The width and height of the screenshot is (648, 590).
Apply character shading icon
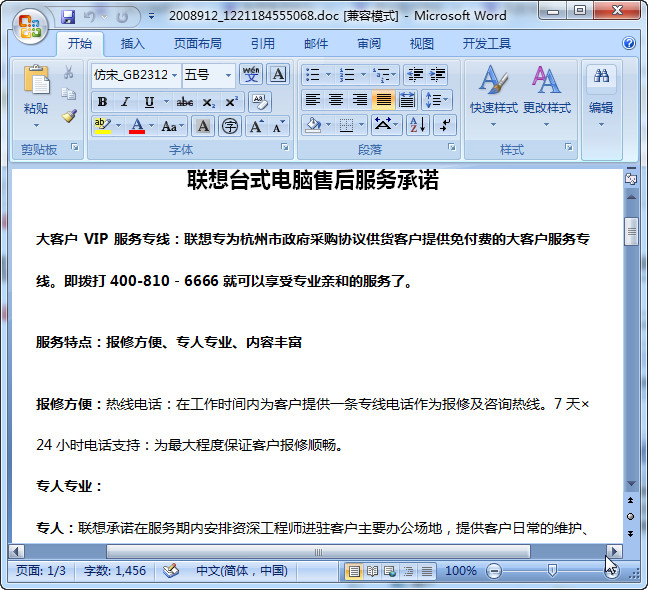pos(203,126)
